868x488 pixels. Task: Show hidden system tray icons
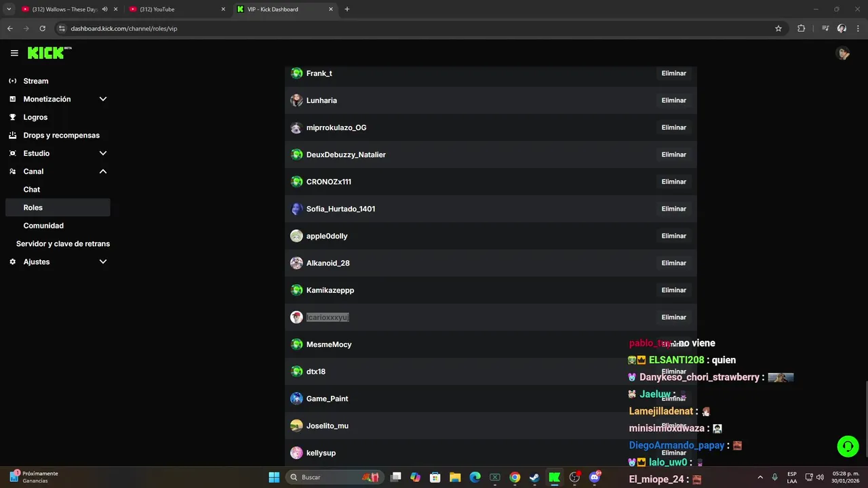760,477
